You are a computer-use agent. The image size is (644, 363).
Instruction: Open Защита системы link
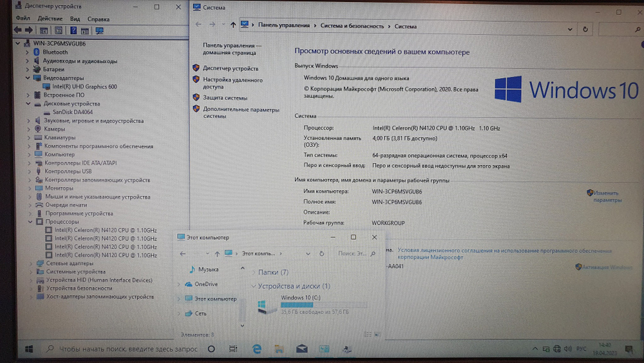(x=225, y=98)
